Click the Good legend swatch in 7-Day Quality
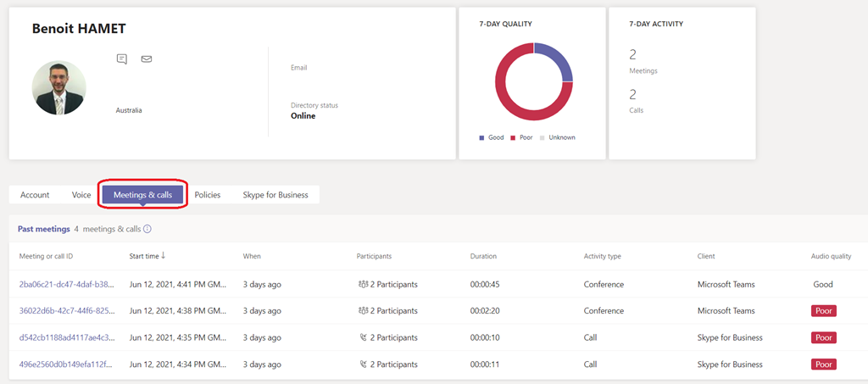 pyautogui.click(x=482, y=137)
